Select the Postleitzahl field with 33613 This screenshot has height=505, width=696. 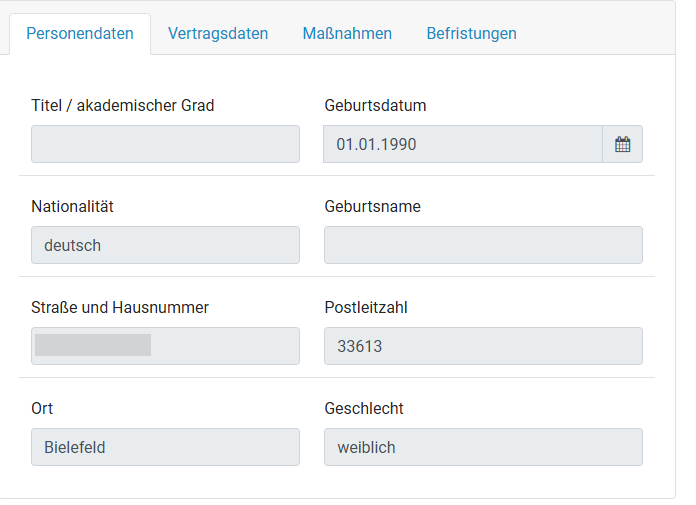(483, 346)
